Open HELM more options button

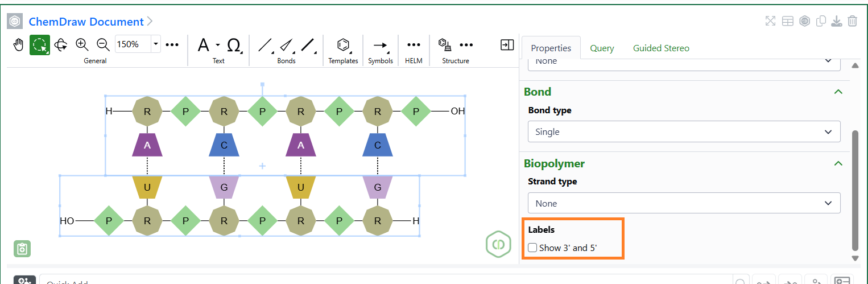414,45
